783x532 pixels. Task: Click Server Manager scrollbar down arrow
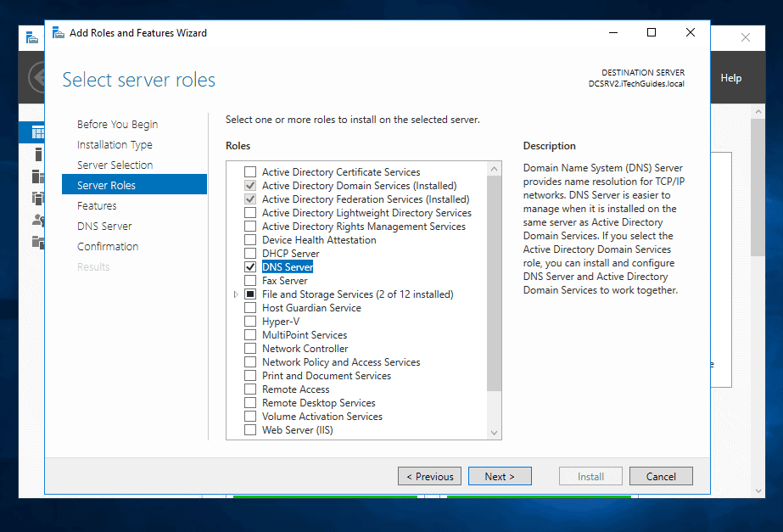tap(758, 491)
